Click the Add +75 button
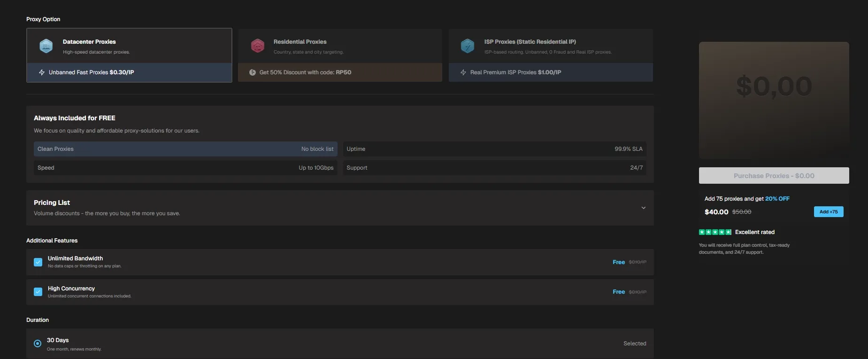 (x=828, y=212)
